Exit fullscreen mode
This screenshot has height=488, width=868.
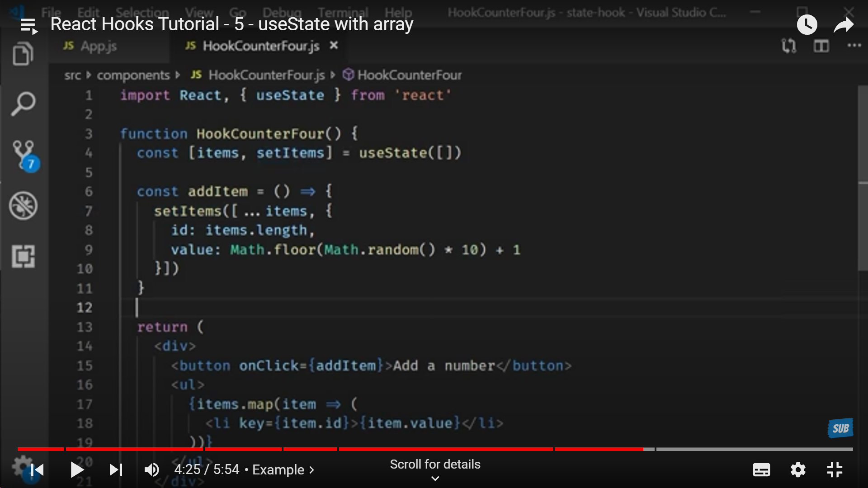click(835, 470)
